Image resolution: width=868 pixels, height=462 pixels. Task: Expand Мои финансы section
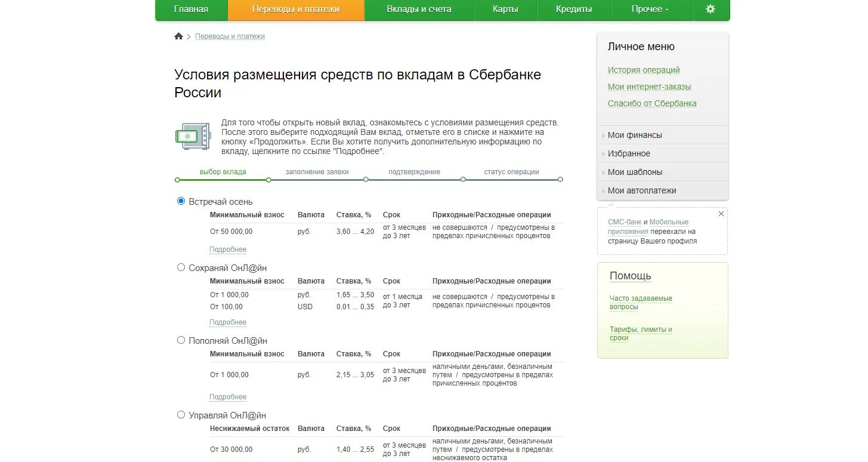click(663, 135)
